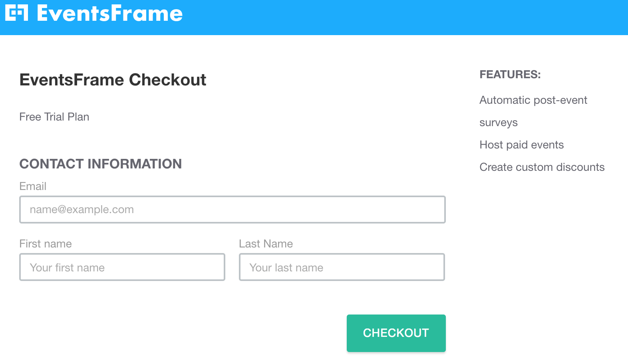628x364 pixels.
Task: Click the Email field label
Action: click(33, 186)
